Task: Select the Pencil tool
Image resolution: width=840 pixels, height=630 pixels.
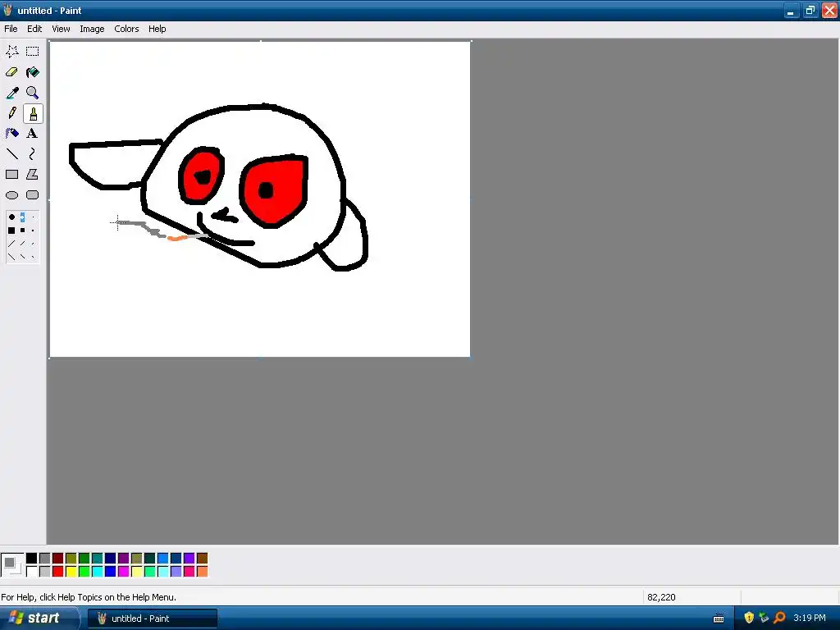Action: [x=11, y=113]
